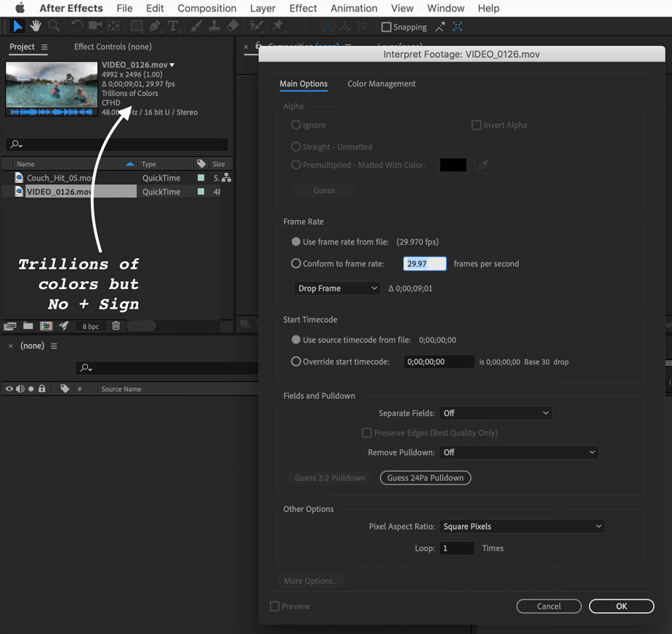Click the rocket project settings icon
The height and width of the screenshot is (634, 672).
pyautogui.click(x=64, y=325)
